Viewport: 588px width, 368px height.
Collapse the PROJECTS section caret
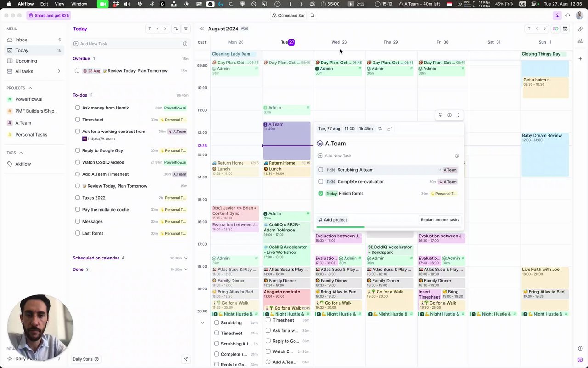[x=30, y=88]
